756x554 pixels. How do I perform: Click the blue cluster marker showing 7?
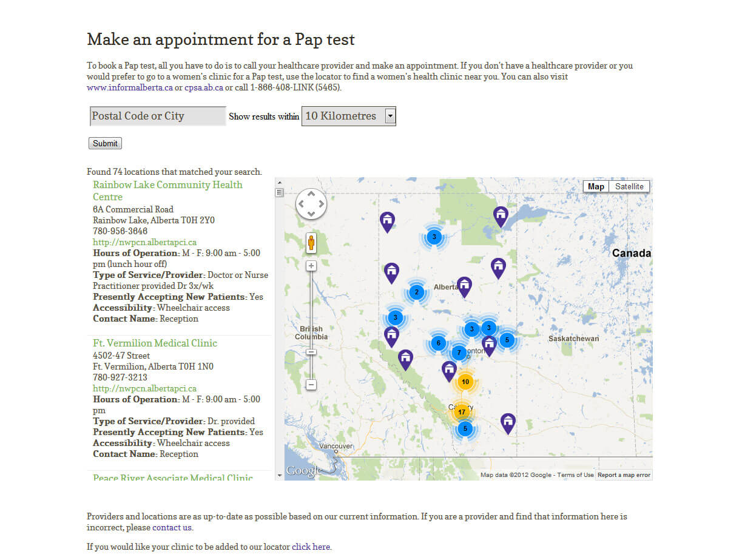(x=459, y=353)
